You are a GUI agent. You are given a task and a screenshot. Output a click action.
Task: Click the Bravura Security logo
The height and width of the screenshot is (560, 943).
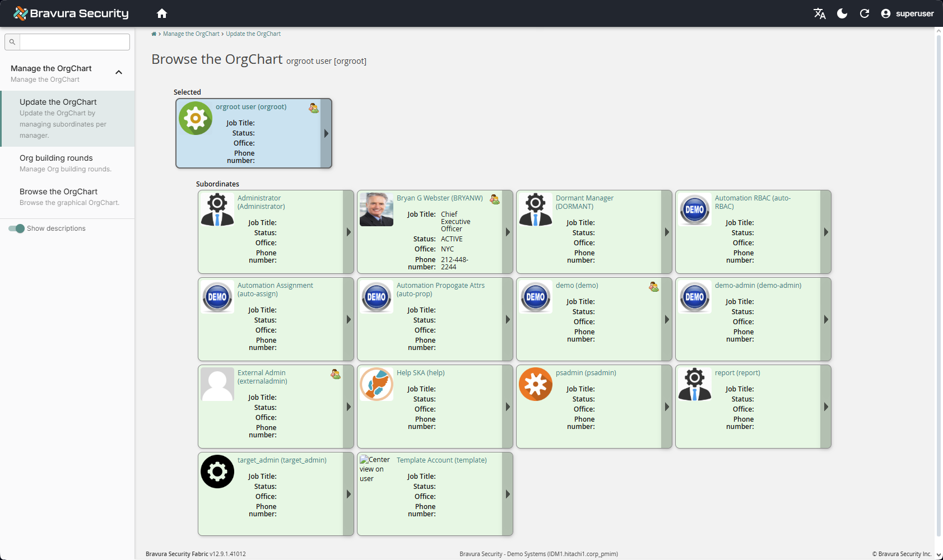[71, 13]
